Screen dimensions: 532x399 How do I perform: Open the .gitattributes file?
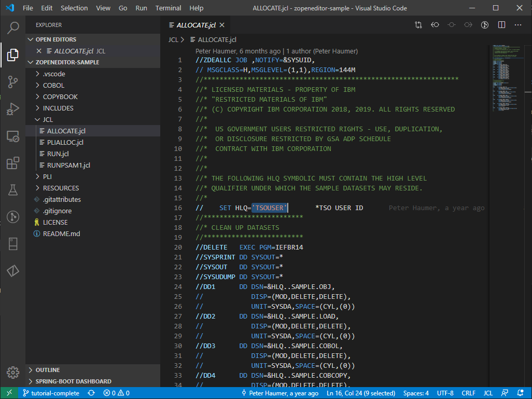click(93, 199)
